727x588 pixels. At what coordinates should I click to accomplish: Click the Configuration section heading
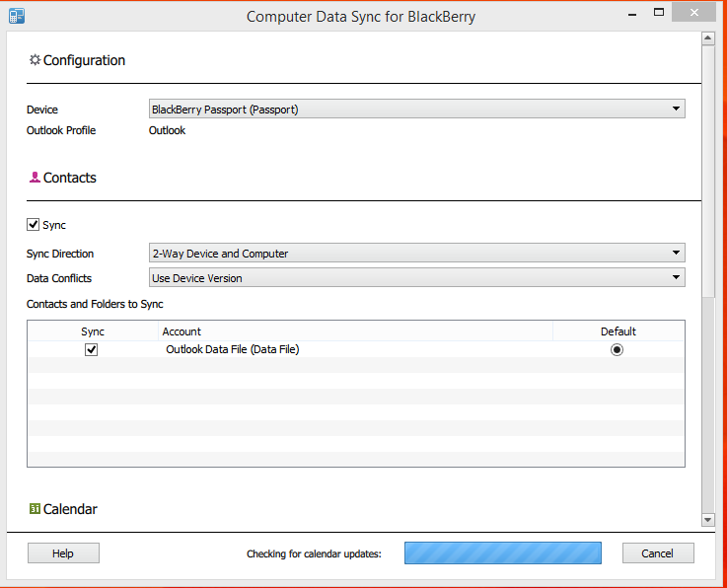(84, 60)
